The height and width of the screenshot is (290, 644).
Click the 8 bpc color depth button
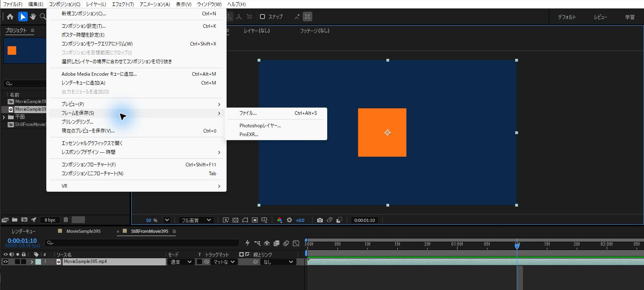[50, 220]
